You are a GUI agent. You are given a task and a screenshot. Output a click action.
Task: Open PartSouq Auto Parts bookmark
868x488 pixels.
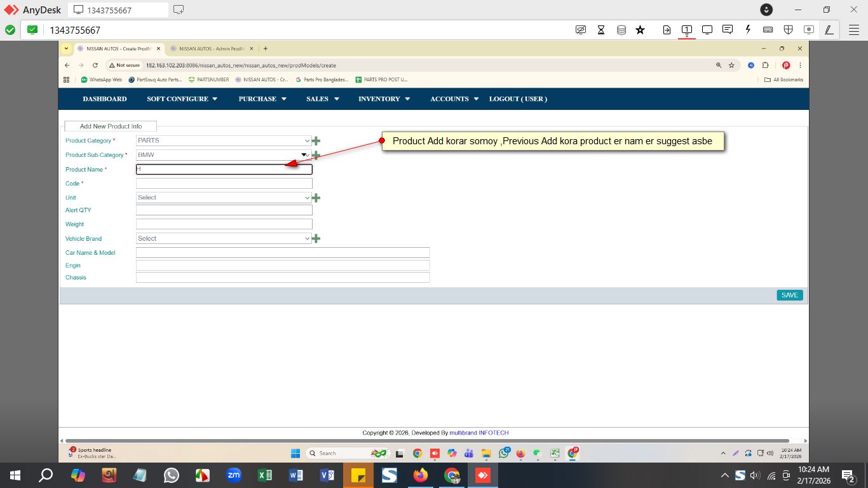tap(155, 80)
